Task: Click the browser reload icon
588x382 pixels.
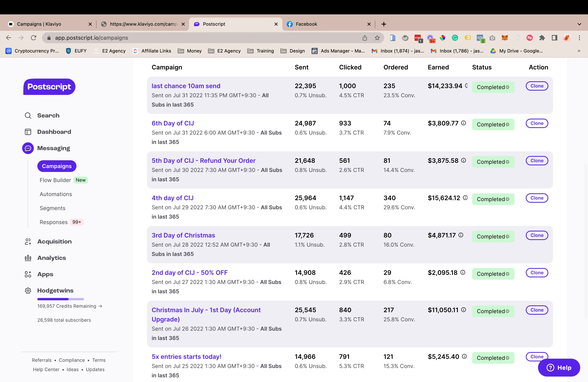Action: click(x=34, y=38)
